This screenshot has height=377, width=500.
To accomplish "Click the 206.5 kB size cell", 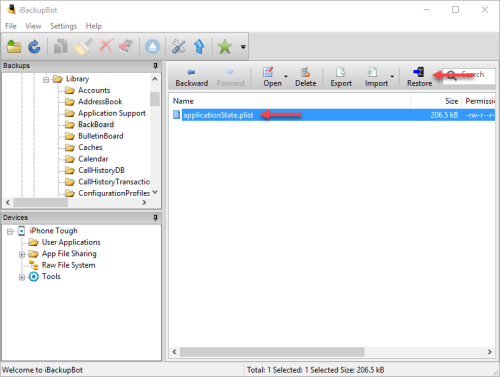I will click(x=444, y=115).
